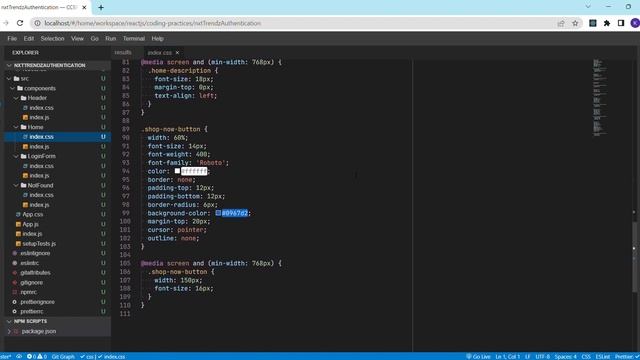Collapse the Header folder

[16, 98]
